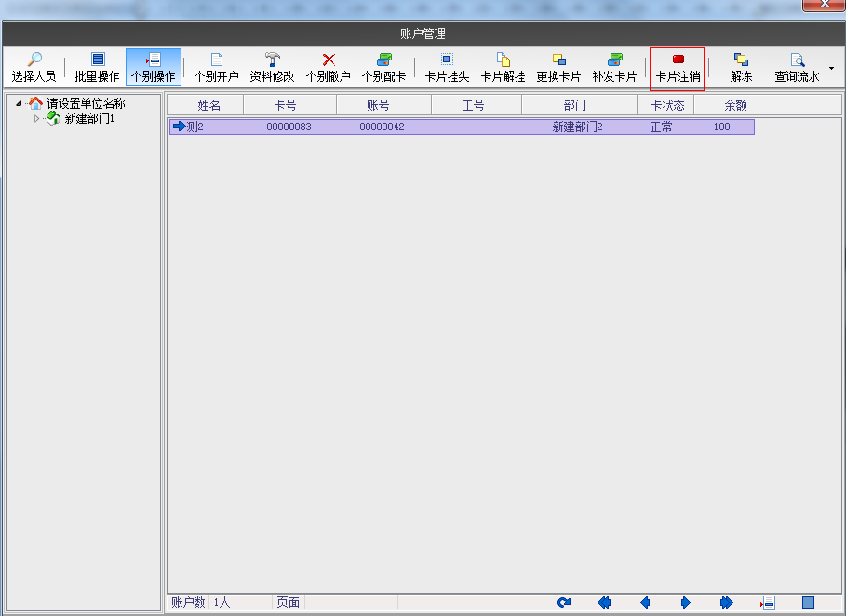The image size is (846, 616).
Task: Click 卡片挂失 to report lost card
Action: click(x=447, y=67)
